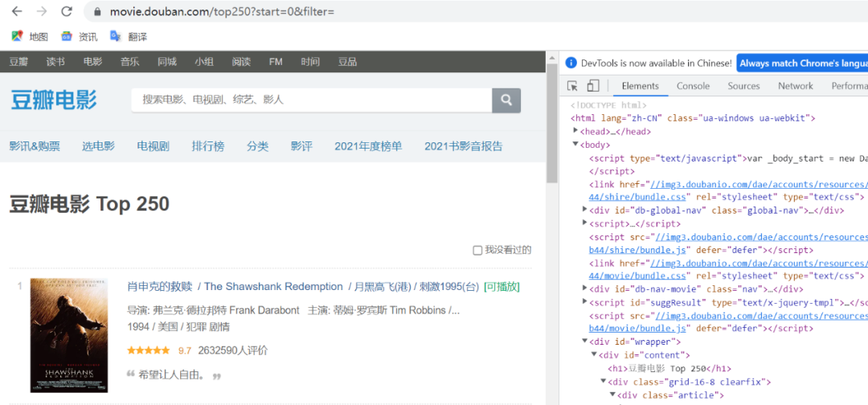
Task: Click the info icon in DevTools notification
Action: pos(571,63)
